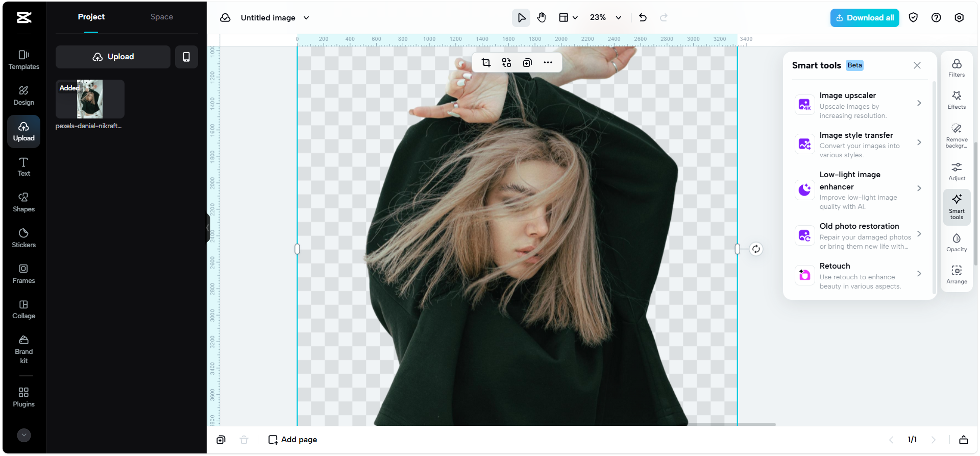Open the Effects panel
This screenshot has height=456, width=980.
tap(956, 100)
